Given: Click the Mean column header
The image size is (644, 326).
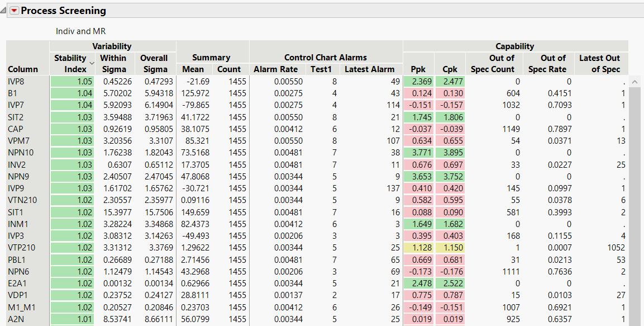Looking at the screenshot, I should pos(193,69).
